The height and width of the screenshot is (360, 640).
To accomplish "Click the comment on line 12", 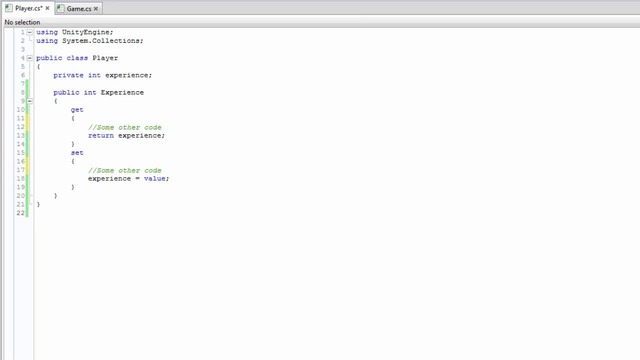I will [125, 127].
